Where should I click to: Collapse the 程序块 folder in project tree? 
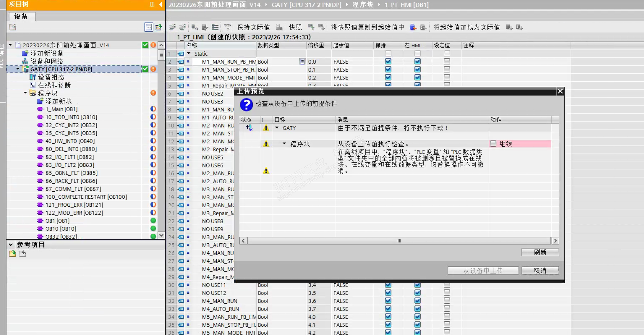point(25,93)
